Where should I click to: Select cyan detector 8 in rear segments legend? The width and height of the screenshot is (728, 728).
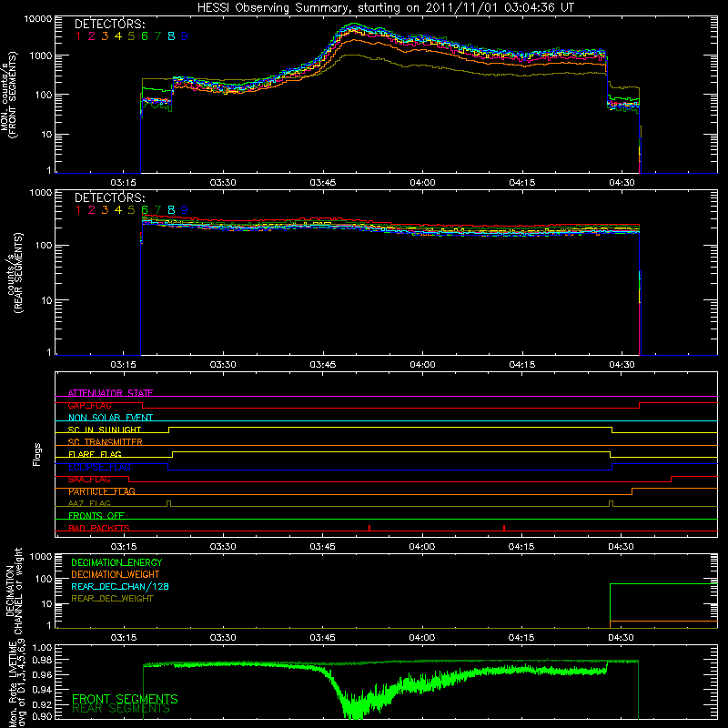click(171, 210)
